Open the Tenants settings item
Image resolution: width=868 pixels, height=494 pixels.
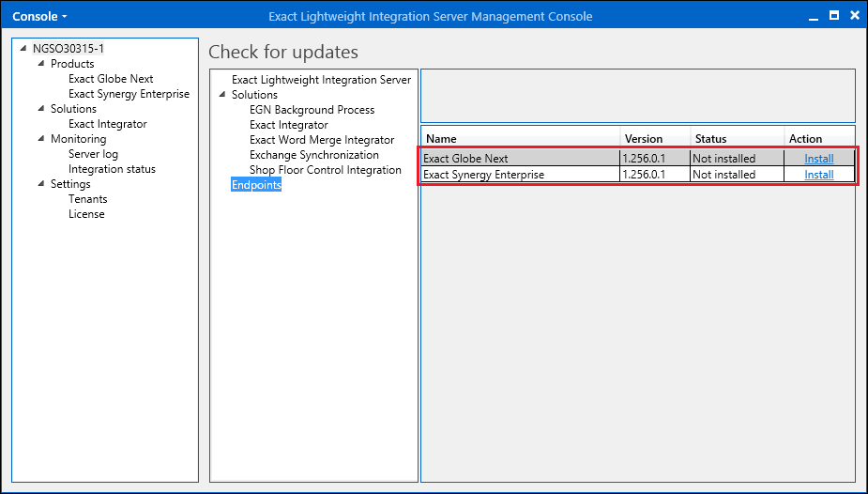(87, 199)
